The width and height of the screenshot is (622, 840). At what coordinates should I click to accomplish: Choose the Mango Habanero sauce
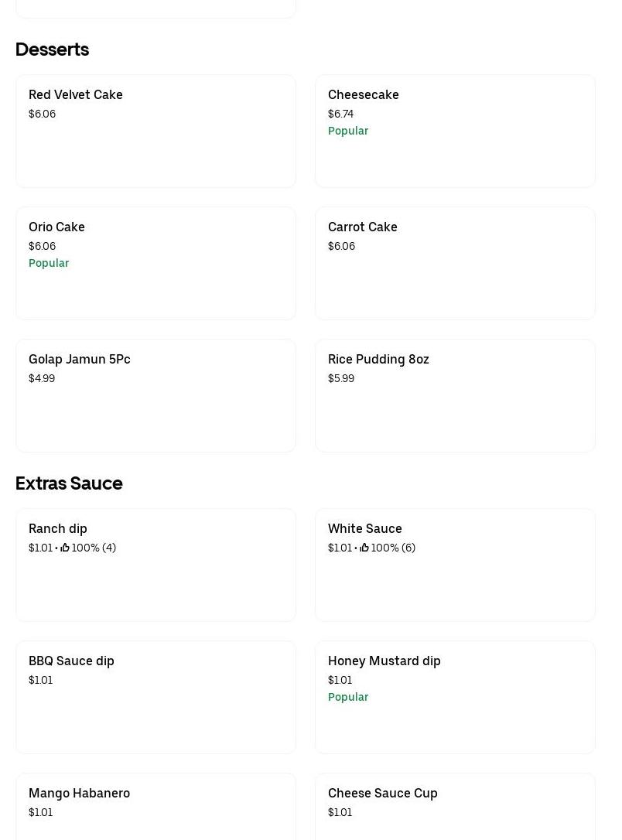tap(79, 793)
